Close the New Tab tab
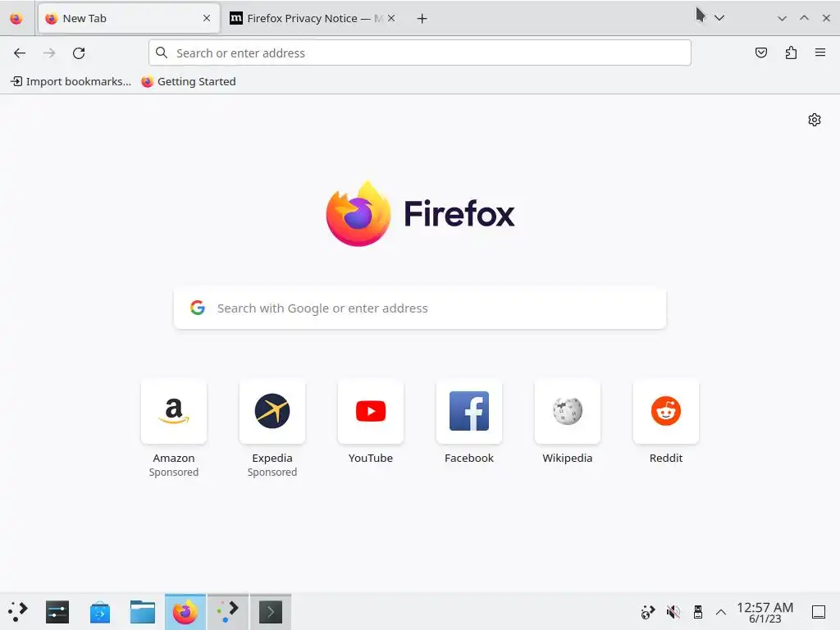Viewport: 840px width, 630px height. pyautogui.click(x=207, y=18)
